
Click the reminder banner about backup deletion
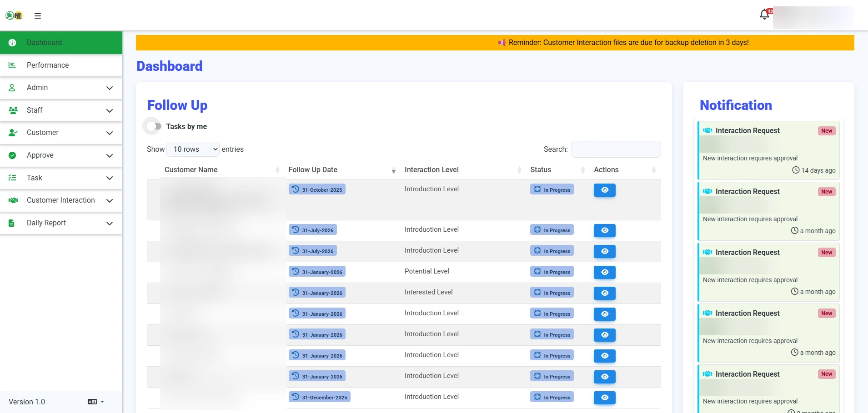(x=495, y=43)
